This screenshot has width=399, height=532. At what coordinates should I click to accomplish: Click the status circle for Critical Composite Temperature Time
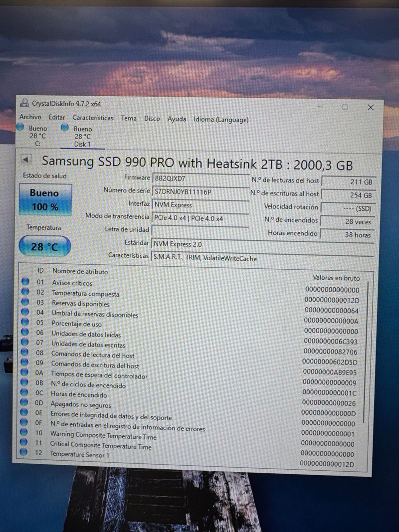[x=23, y=442]
